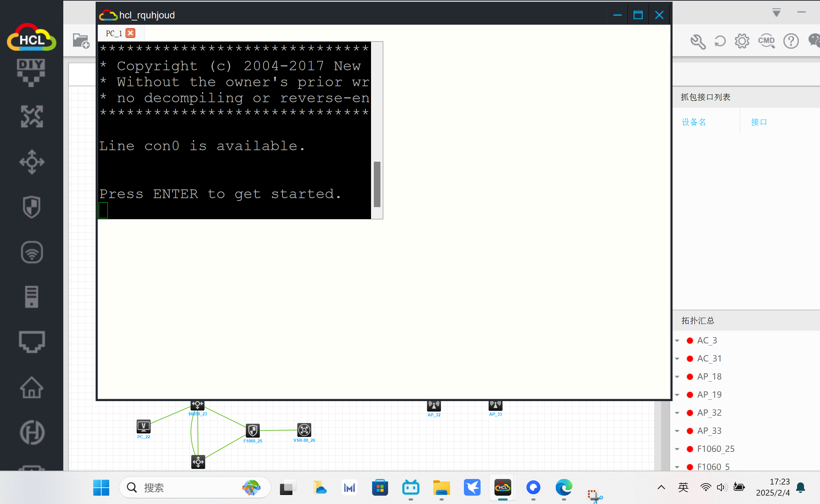This screenshot has width=820, height=504.
Task: Open the settings gear in toolbar
Action: 742,41
